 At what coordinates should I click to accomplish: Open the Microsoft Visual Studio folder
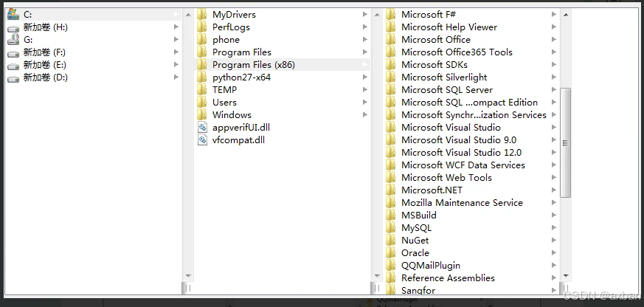click(451, 128)
